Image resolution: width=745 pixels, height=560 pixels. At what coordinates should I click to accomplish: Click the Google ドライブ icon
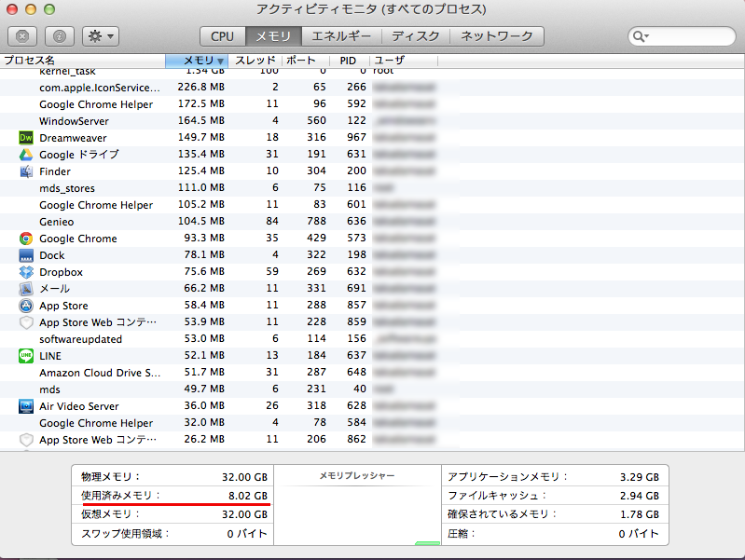[x=26, y=155]
